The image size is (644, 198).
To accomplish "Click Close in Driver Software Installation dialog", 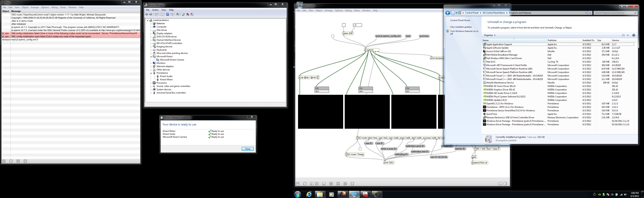I will click(x=248, y=149).
